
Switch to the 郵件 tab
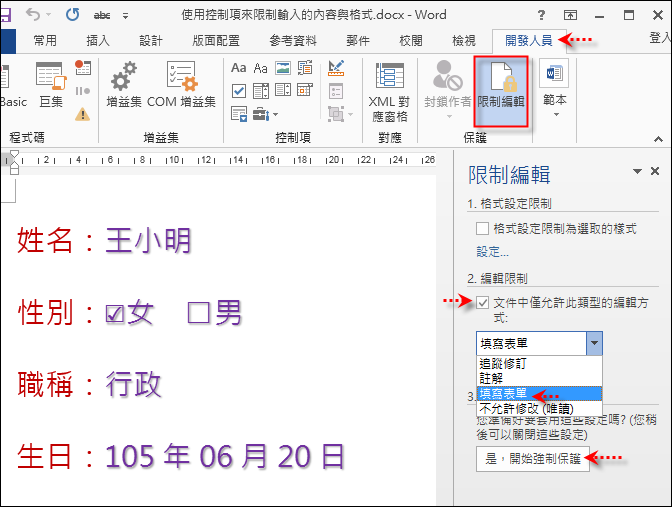[358, 41]
